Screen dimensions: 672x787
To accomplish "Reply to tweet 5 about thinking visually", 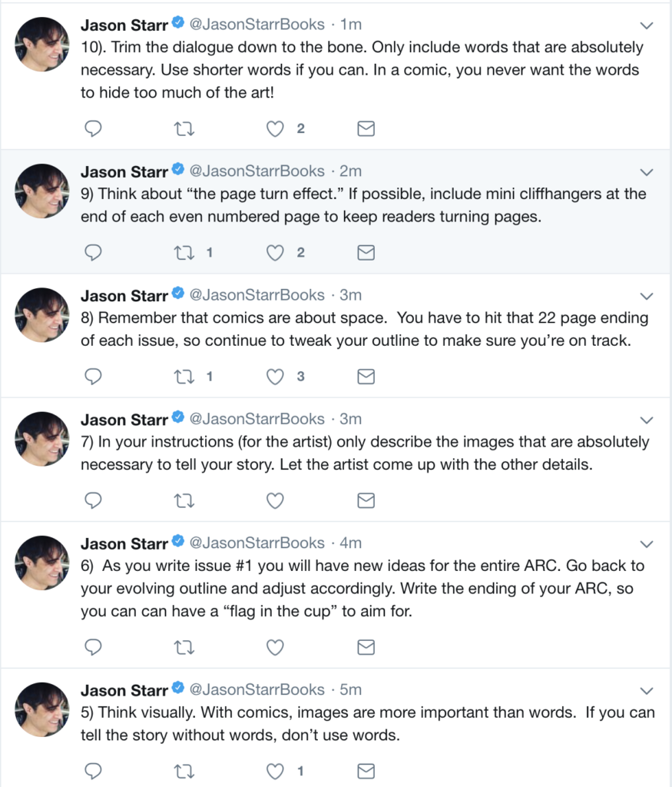I will pyautogui.click(x=93, y=771).
